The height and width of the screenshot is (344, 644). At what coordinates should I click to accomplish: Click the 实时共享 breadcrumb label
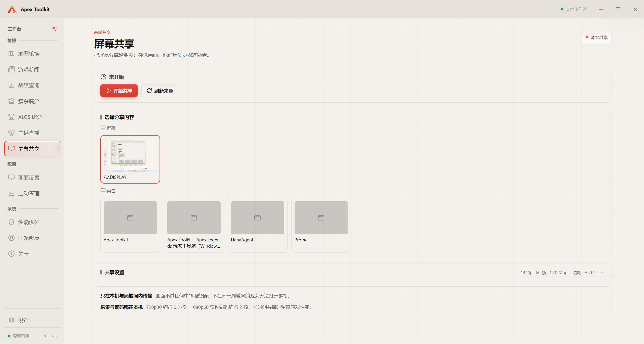pyautogui.click(x=102, y=32)
